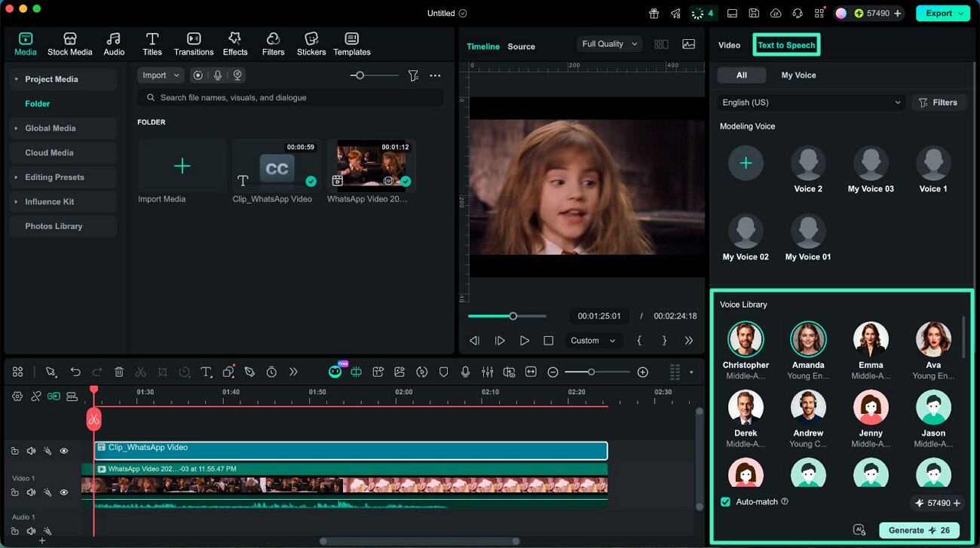Screen dimensions: 980x548
Task: Open the Import dropdown
Action: click(161, 75)
